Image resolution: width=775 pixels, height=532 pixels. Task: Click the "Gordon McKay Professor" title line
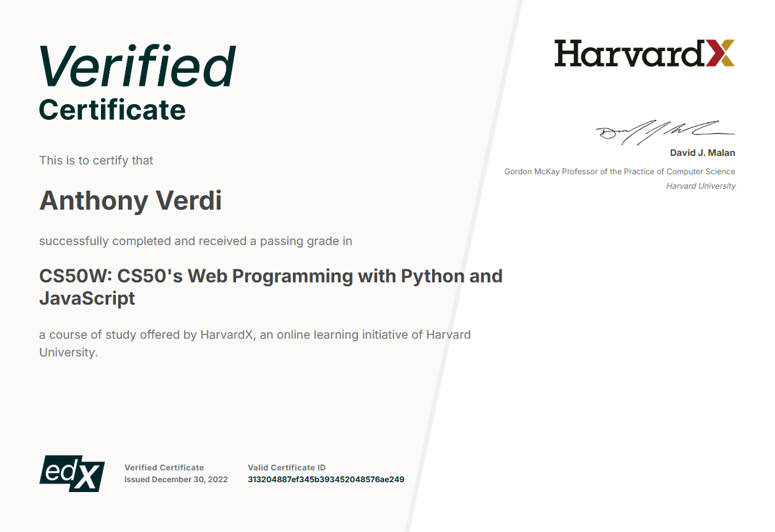coord(620,172)
